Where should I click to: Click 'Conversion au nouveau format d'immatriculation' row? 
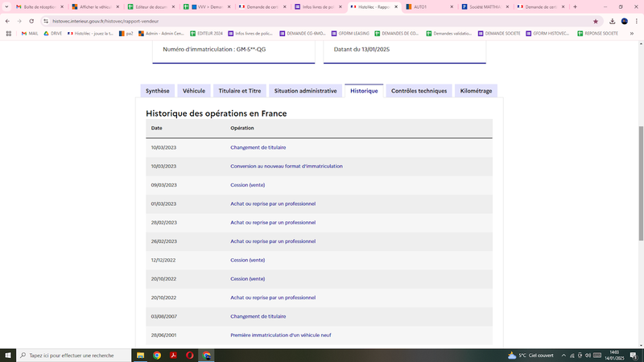tap(319, 167)
